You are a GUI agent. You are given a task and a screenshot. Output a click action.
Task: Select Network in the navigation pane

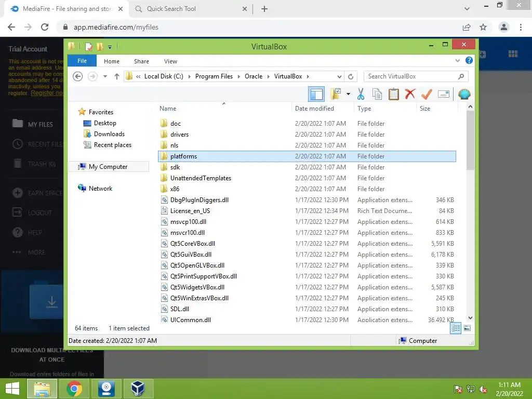100,188
